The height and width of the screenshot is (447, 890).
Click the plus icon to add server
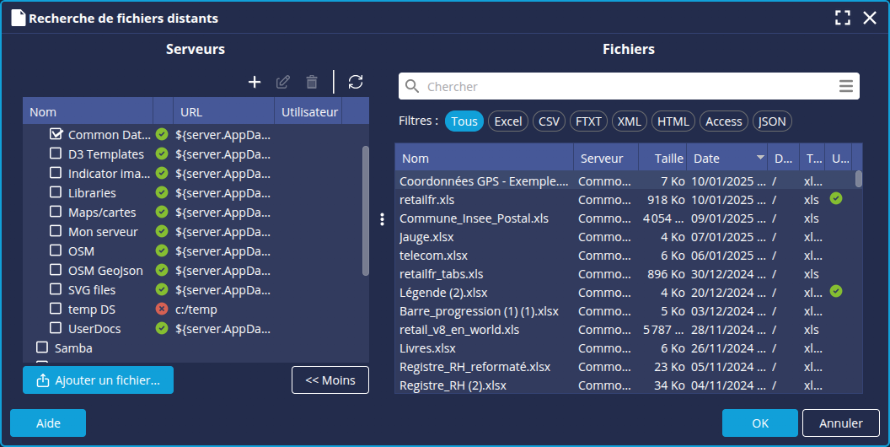point(254,82)
